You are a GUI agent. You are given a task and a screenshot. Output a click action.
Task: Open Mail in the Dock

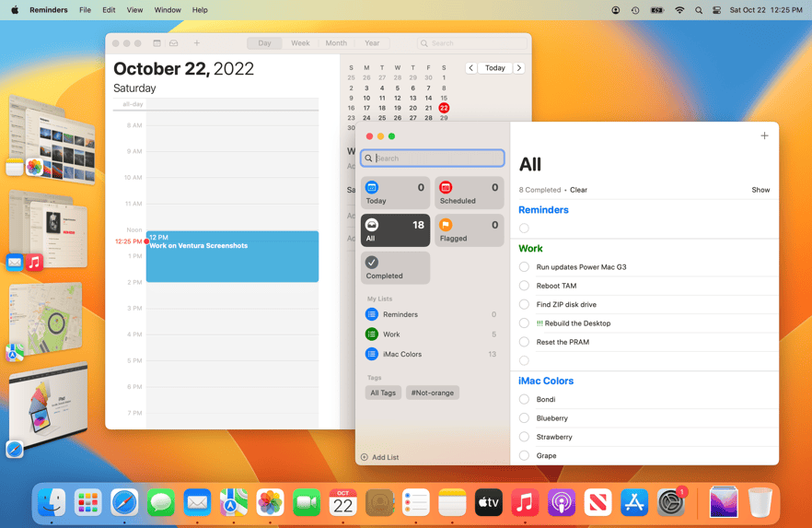[197, 502]
